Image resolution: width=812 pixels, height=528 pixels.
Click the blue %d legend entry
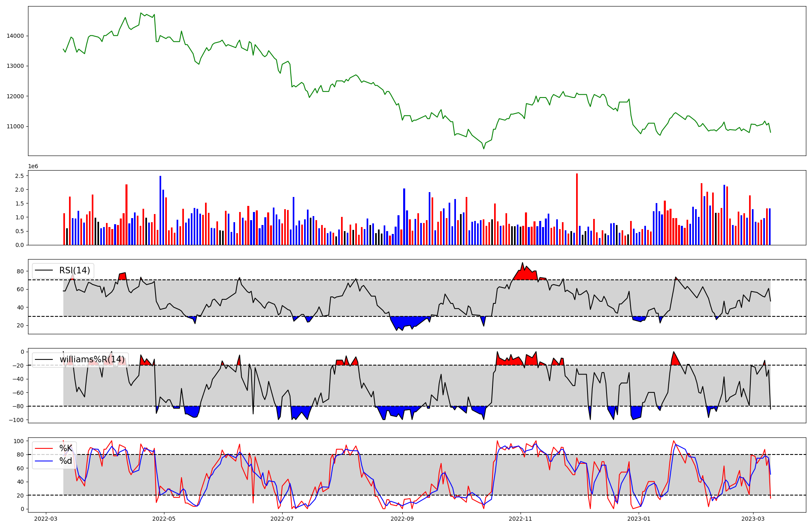click(x=66, y=461)
